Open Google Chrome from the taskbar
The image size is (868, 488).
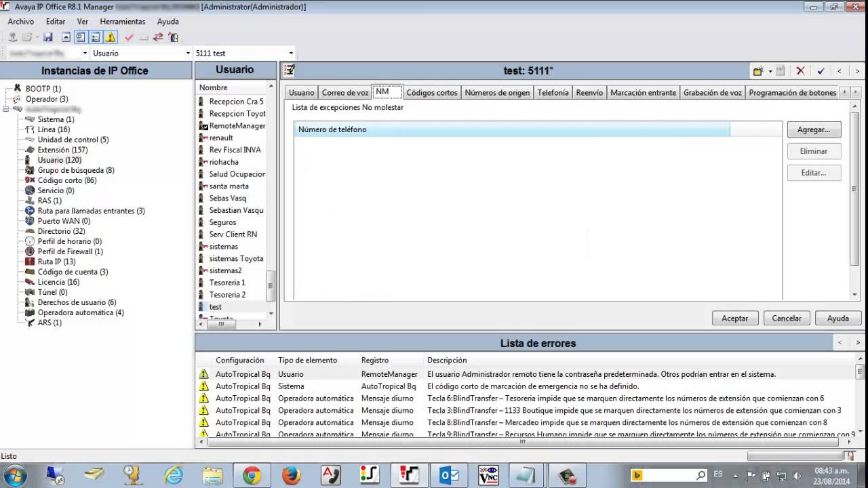tap(252, 475)
